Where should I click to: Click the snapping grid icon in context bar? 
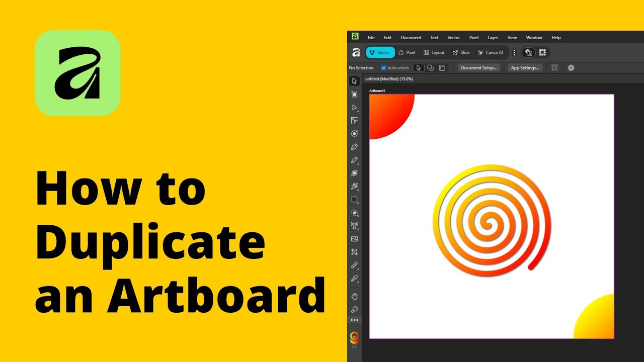[554, 68]
